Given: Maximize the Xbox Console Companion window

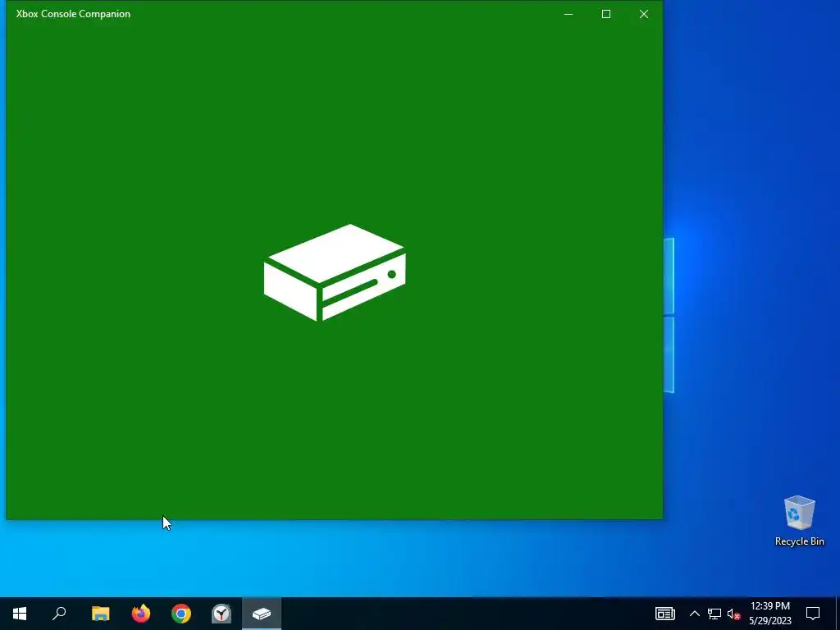Looking at the screenshot, I should pyautogui.click(x=606, y=14).
